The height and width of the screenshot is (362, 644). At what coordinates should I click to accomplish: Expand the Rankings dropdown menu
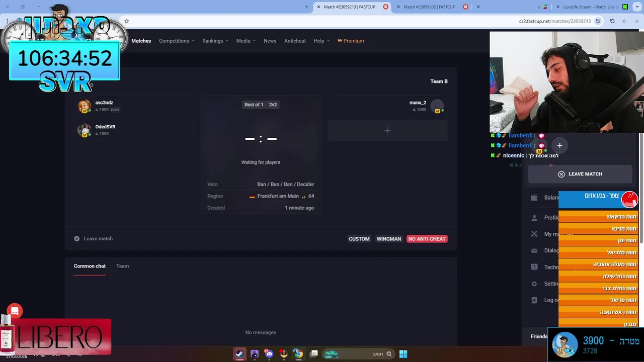click(x=215, y=41)
